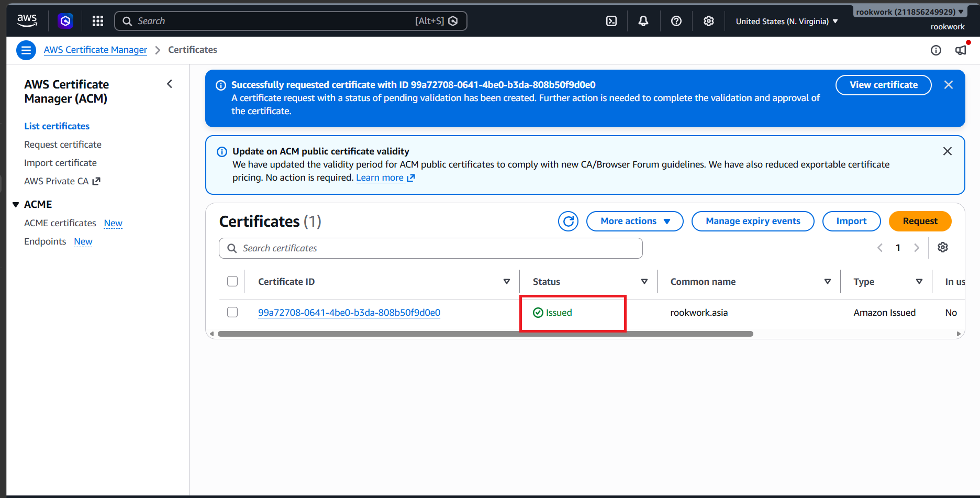Refresh the certificates list
The height and width of the screenshot is (498, 980).
coord(568,221)
